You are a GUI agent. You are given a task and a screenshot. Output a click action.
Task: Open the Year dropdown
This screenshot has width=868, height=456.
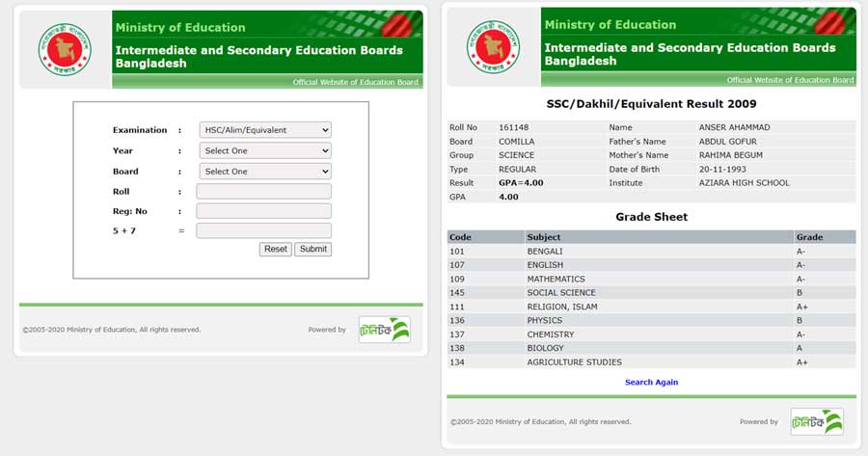[265, 150]
